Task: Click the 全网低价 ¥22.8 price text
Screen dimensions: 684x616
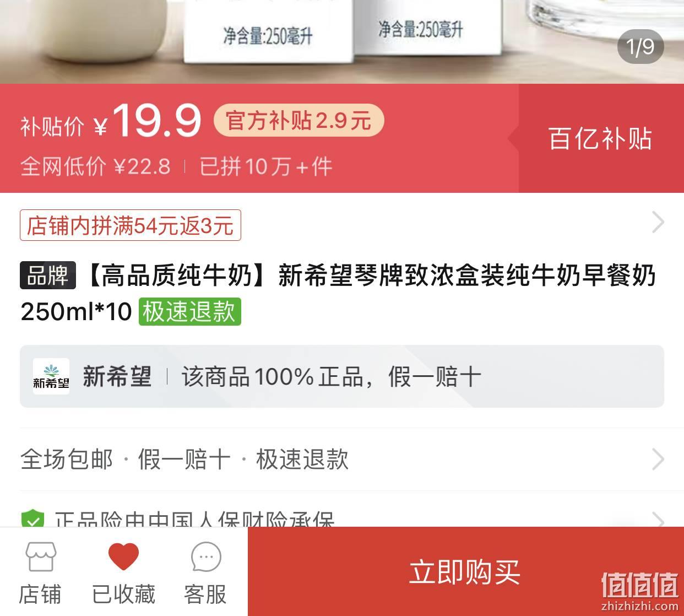Action: tap(95, 166)
